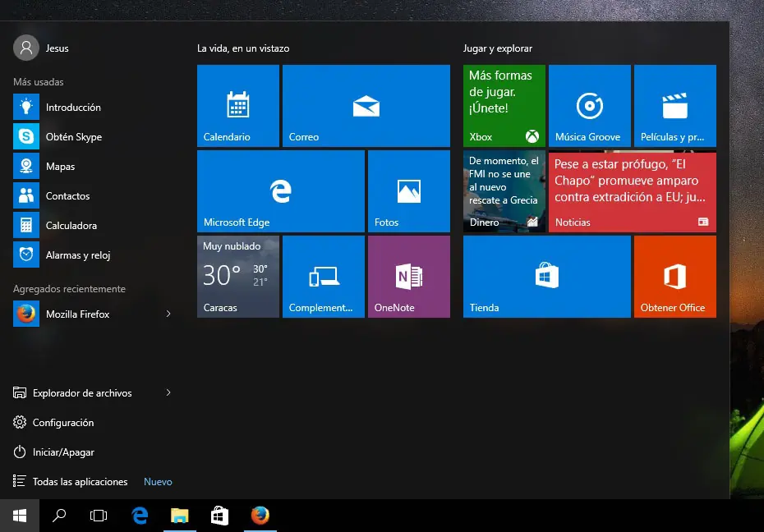764x532 pixels.
Task: Expand the Explorador de archivos arrow
Action: (168, 393)
